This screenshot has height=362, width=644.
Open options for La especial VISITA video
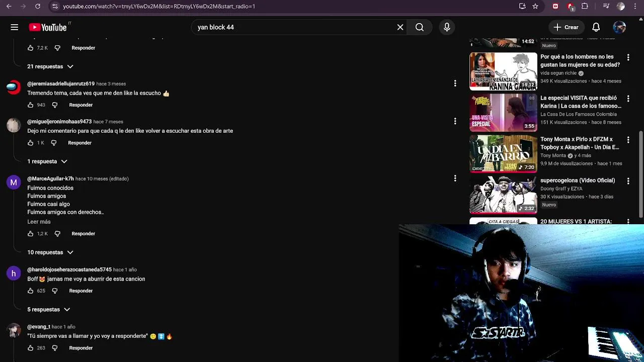point(628,99)
